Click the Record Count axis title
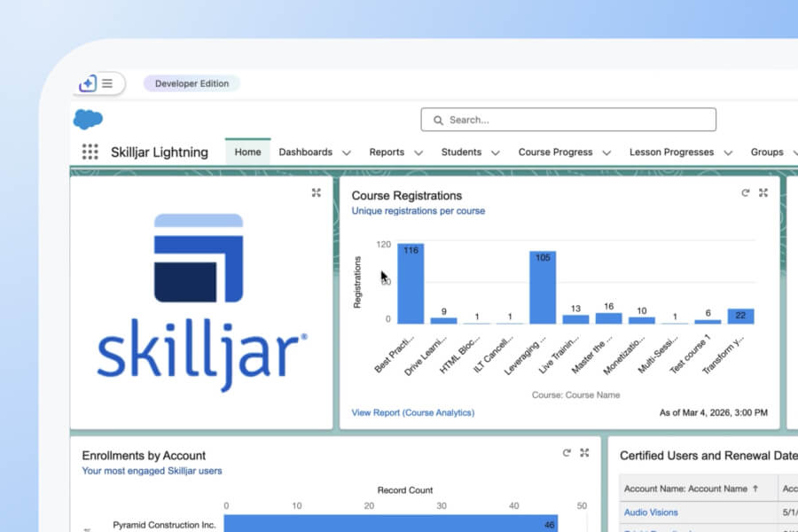The width and height of the screenshot is (798, 532). [404, 489]
